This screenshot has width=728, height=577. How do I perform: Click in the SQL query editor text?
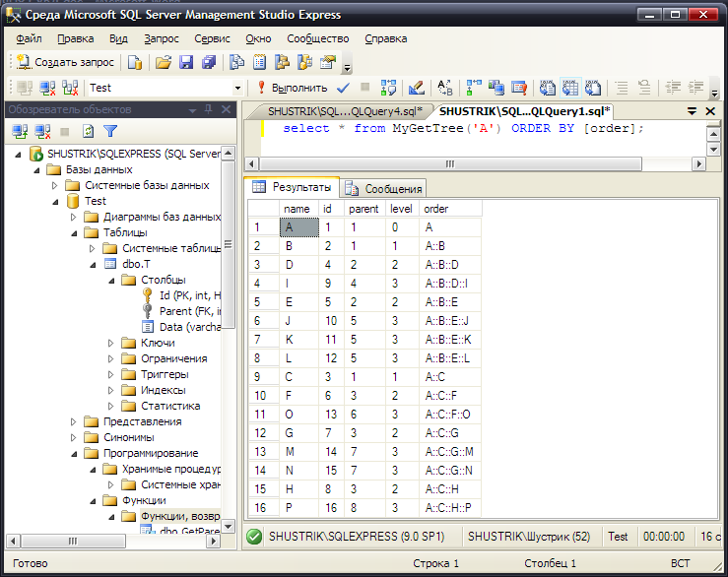463,129
